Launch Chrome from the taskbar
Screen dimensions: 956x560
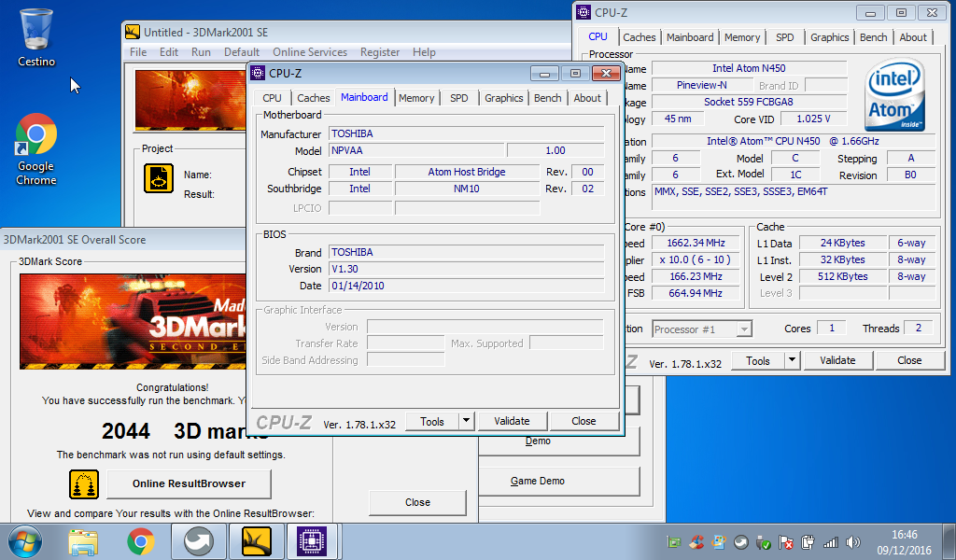141,541
